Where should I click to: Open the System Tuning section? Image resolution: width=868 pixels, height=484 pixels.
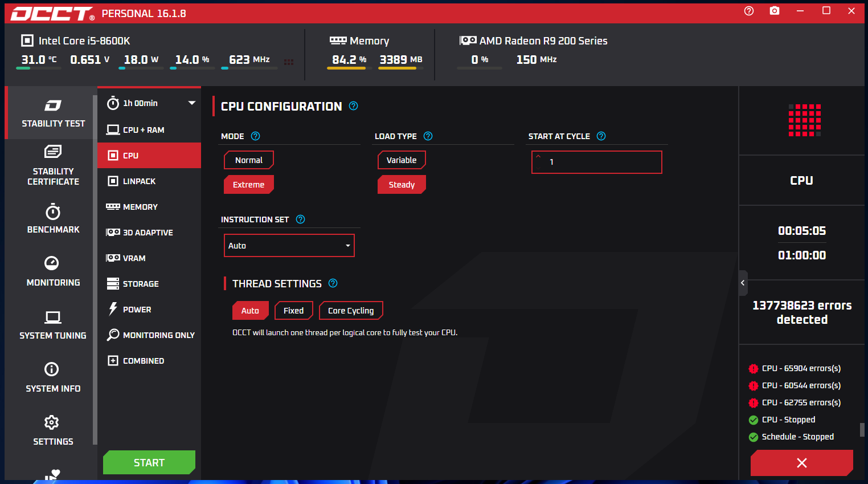pos(53,325)
